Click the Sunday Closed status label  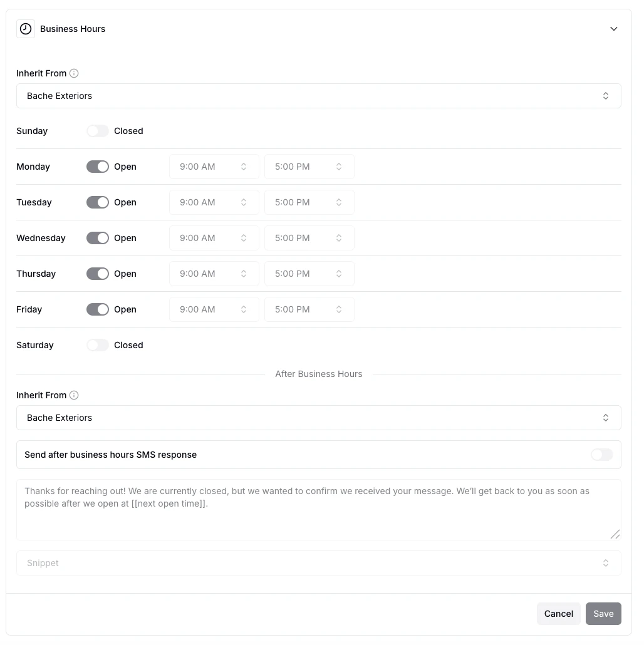[128, 131]
